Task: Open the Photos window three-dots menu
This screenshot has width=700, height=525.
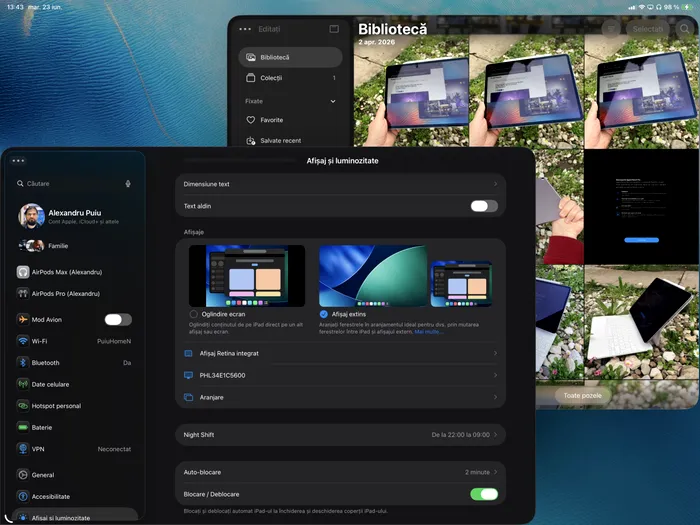Action: pyautogui.click(x=245, y=29)
